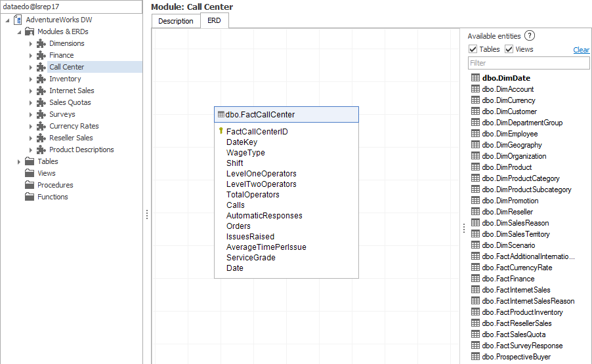
Task: Click the help icon beside Available entities
Action: point(530,36)
